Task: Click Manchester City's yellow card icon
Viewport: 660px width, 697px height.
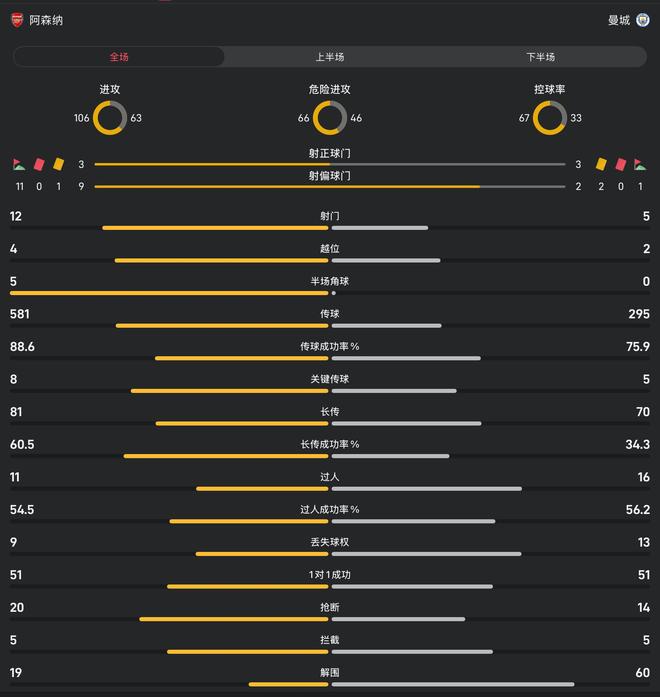Action: pos(601,164)
